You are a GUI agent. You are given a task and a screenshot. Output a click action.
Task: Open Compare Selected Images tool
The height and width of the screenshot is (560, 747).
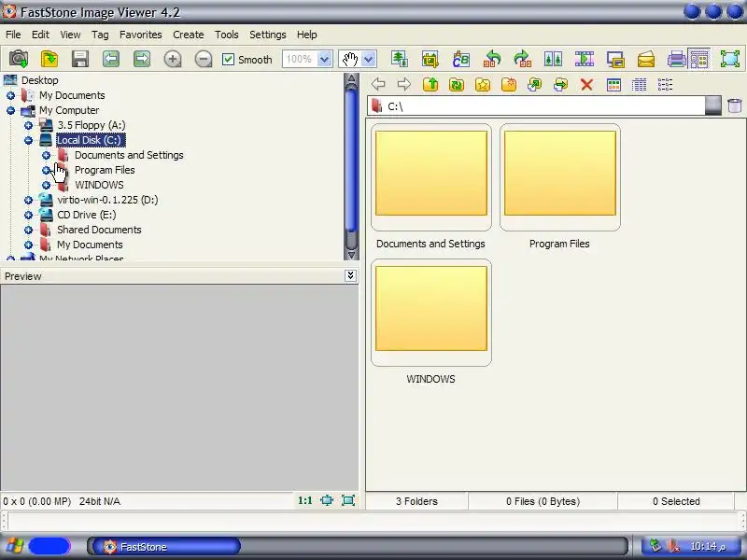553,60
